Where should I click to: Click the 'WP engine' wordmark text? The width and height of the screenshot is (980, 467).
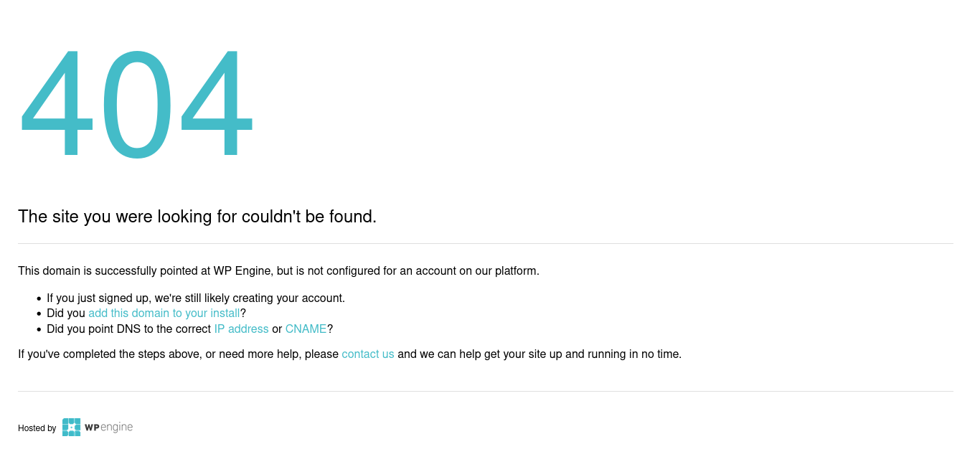coord(109,427)
